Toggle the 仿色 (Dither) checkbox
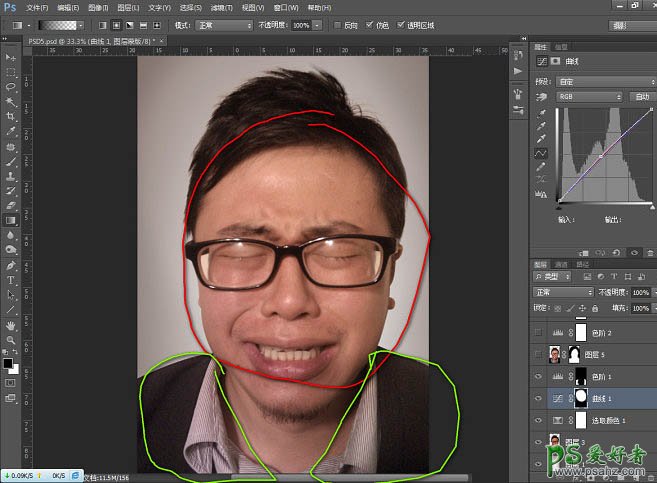This screenshot has height=483, width=657. [370, 24]
